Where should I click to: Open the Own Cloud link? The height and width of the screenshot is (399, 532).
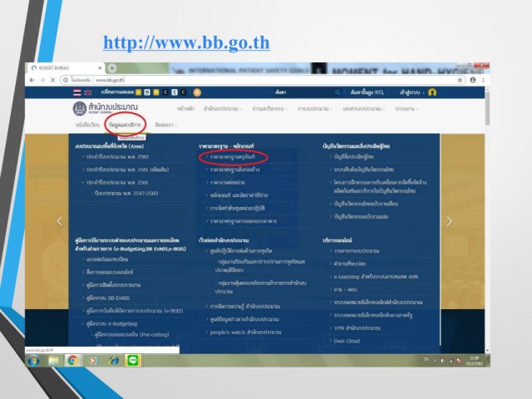point(347,341)
